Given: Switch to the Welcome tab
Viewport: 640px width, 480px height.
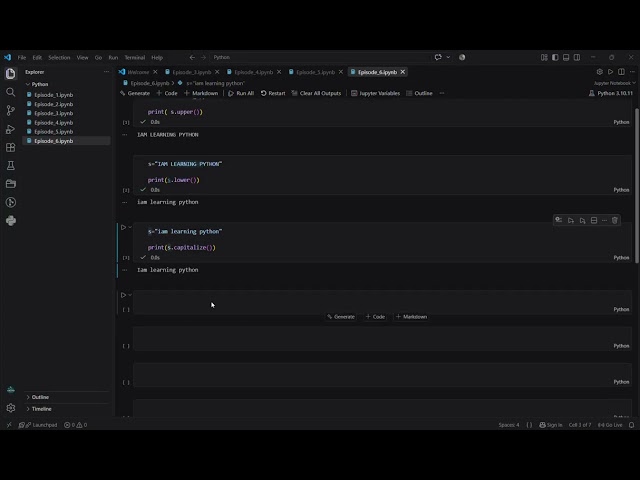Looking at the screenshot, I should point(138,72).
